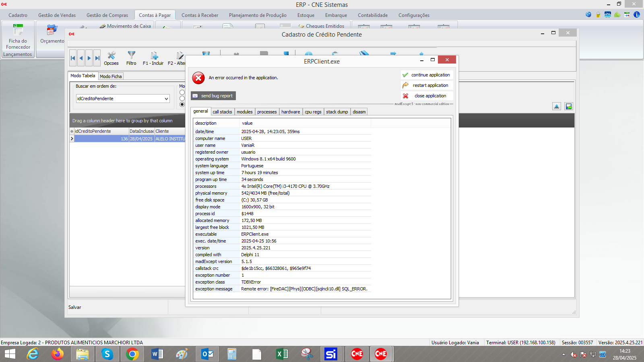Jump to last record navigation arrow
This screenshot has width=644, height=362.
click(97, 58)
